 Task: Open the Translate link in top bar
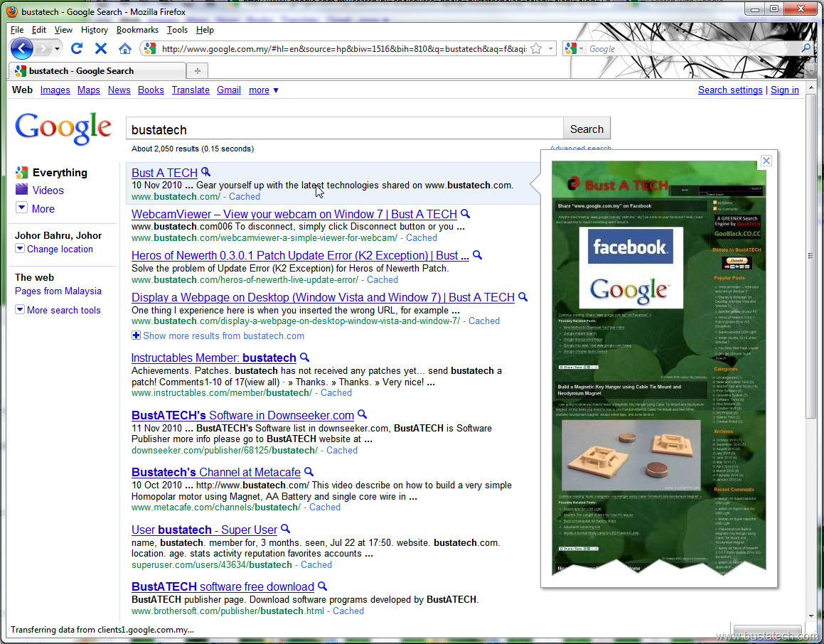pos(191,90)
